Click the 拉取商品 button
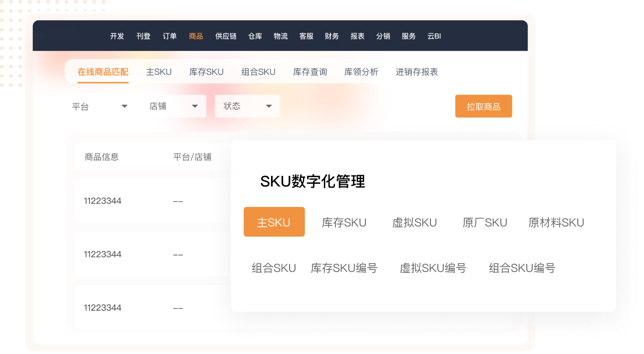 pyautogui.click(x=483, y=106)
